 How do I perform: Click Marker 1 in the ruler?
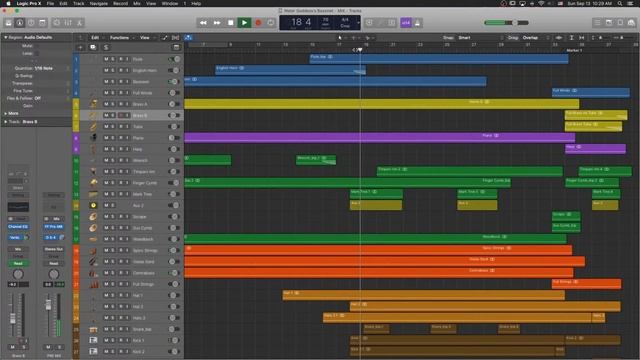[x=574, y=50]
